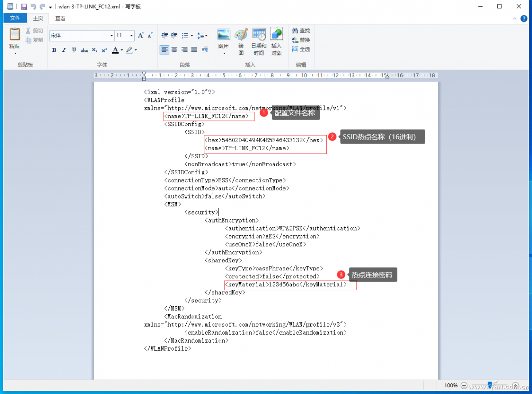
Task: Open the bullet list style dropdown arrow
Action: (x=192, y=35)
